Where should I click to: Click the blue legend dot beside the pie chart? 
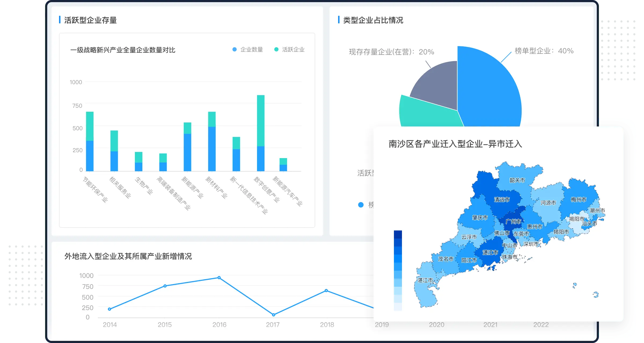click(361, 205)
